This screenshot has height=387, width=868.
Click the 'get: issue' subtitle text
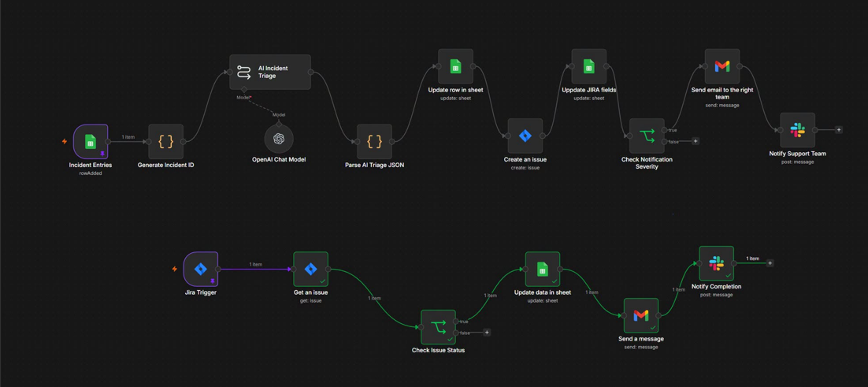tap(310, 300)
